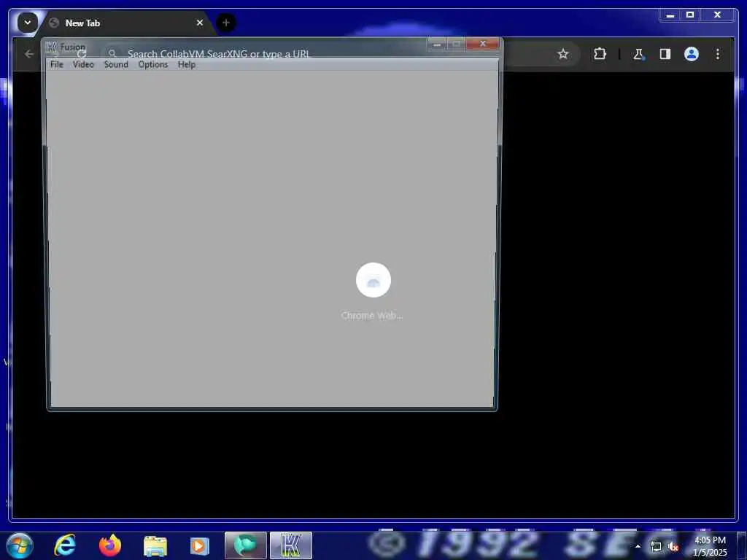Toggle Chrome's side panel icon
Screen dimensions: 747x560
[665, 54]
